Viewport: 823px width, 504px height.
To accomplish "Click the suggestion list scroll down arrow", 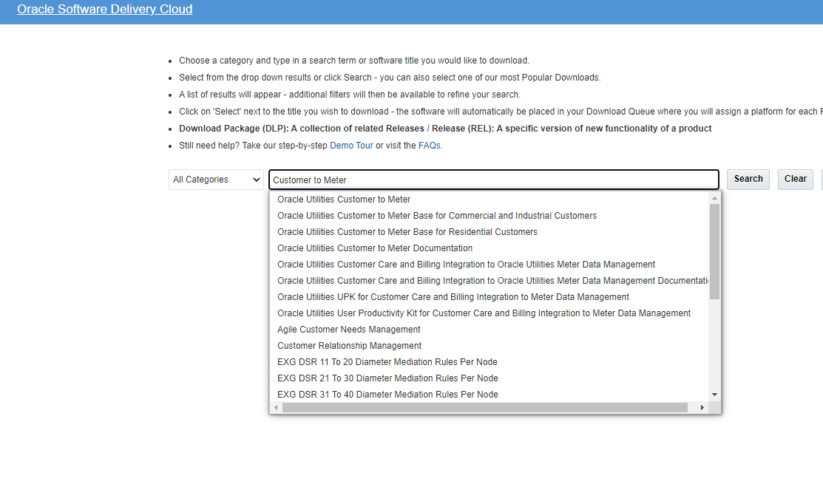I will 714,395.
